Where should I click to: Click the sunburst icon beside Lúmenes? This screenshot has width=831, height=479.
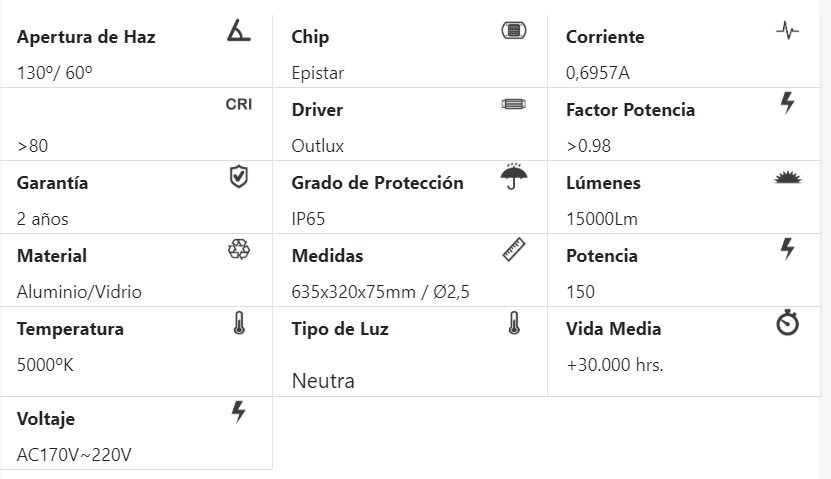point(788,178)
